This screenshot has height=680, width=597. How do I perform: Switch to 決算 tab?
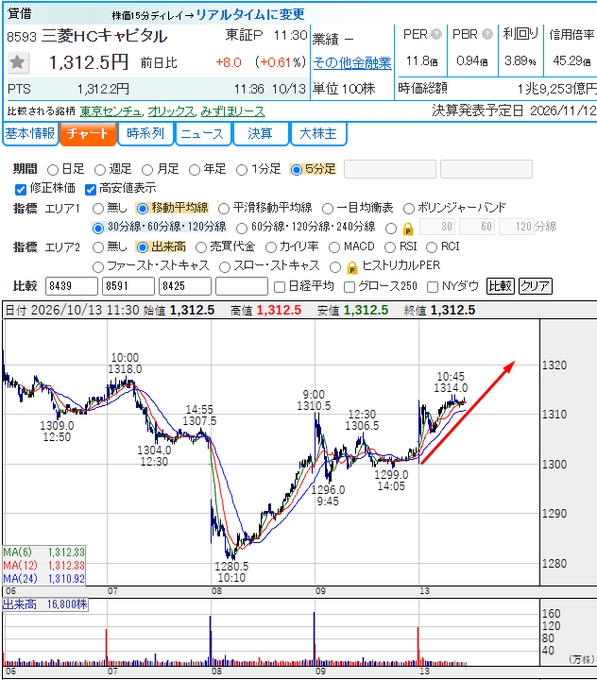click(261, 134)
